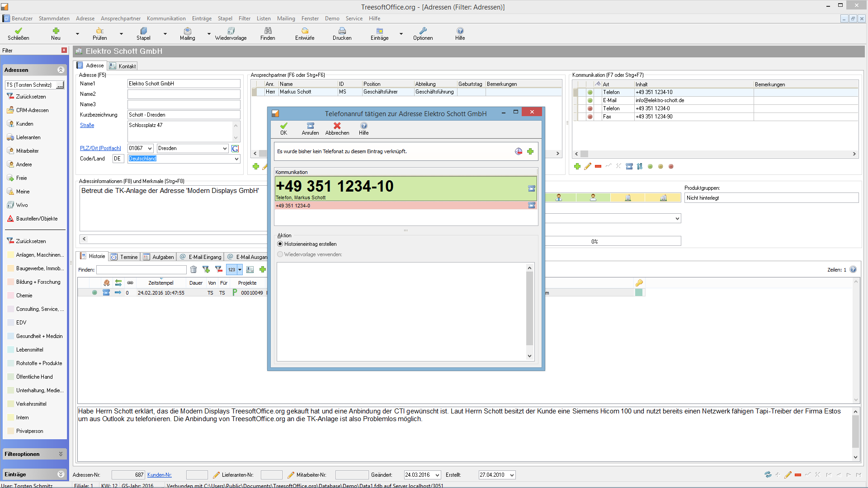Expand the Filteroptionen panel
868x488 pixels.
[61, 454]
